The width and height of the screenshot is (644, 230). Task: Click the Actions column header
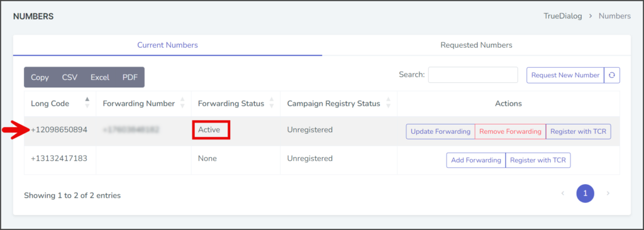pyautogui.click(x=508, y=104)
